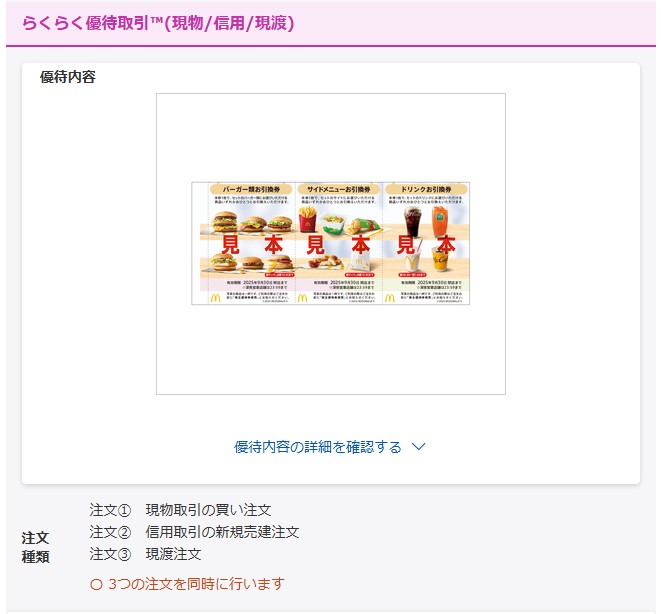
Task: Click the red French fries box image
Action: [x=307, y=221]
